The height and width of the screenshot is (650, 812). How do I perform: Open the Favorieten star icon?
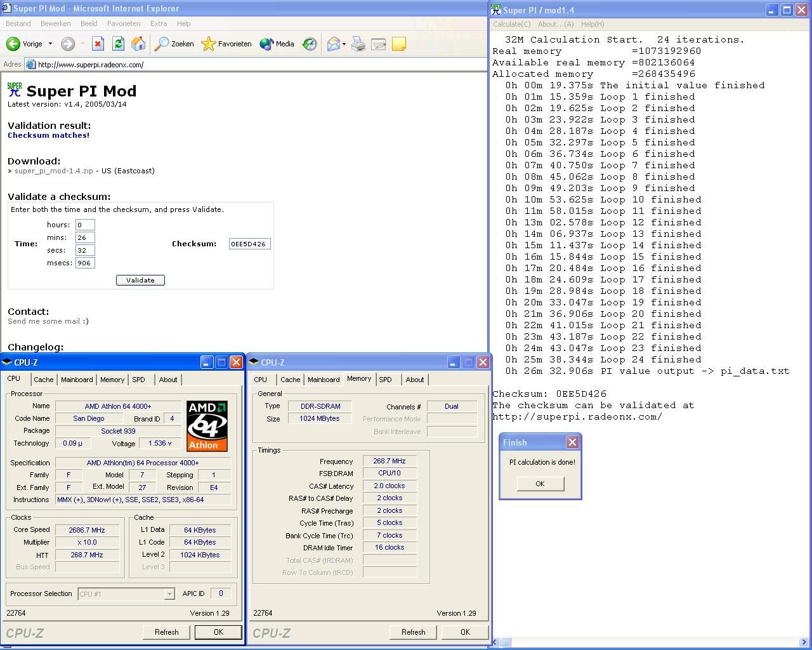click(x=208, y=44)
